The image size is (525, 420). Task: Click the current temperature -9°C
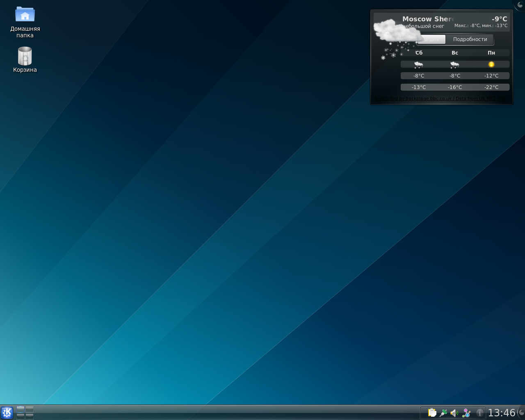[500, 19]
